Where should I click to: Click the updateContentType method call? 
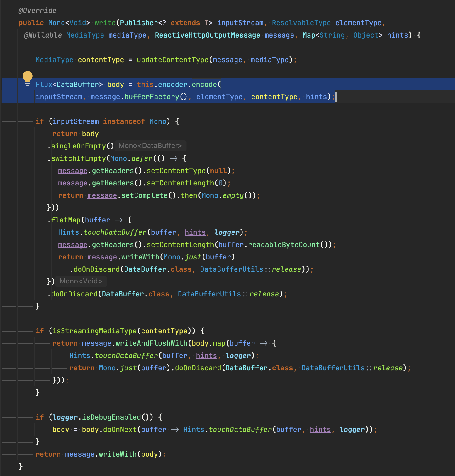[172, 60]
